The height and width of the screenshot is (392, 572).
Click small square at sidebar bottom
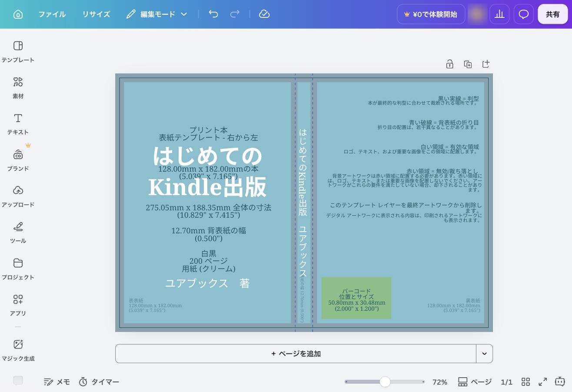tap(18, 380)
